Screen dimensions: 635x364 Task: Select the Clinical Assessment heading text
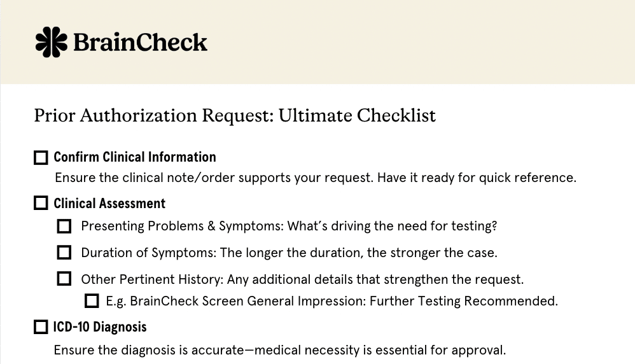(109, 204)
